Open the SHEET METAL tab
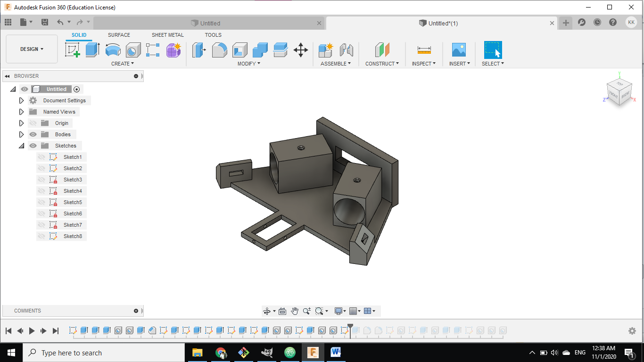The height and width of the screenshot is (362, 644). coord(167,35)
